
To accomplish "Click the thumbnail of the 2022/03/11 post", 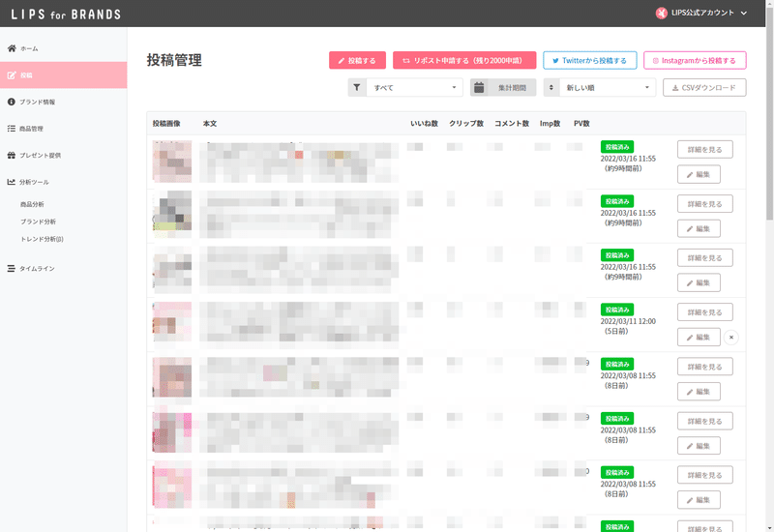I will (x=172, y=322).
